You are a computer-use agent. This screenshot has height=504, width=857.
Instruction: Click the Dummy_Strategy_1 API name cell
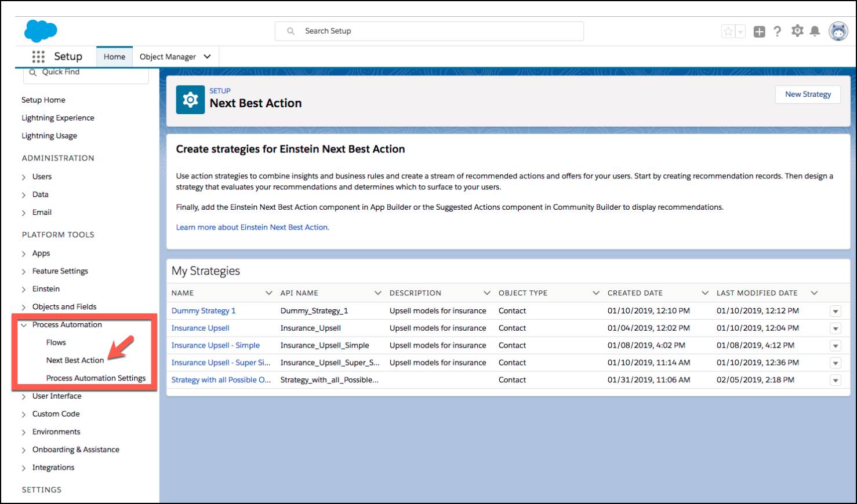(x=314, y=311)
